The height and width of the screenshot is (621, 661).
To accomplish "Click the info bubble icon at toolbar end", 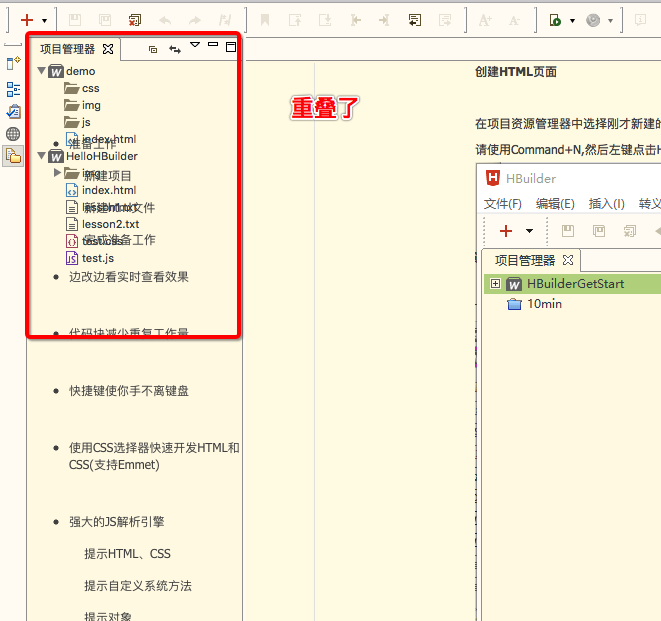I will click(x=640, y=20).
